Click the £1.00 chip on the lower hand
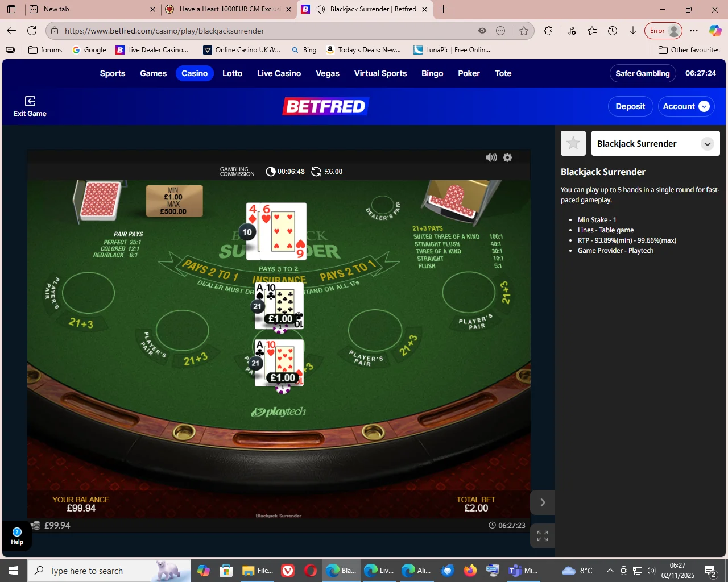This screenshot has width=728, height=582. 283,378
